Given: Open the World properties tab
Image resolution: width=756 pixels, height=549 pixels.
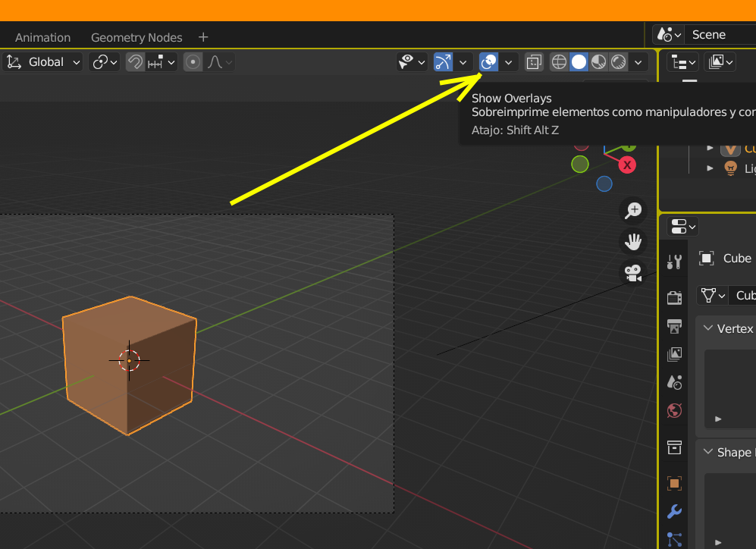Looking at the screenshot, I should coord(674,411).
